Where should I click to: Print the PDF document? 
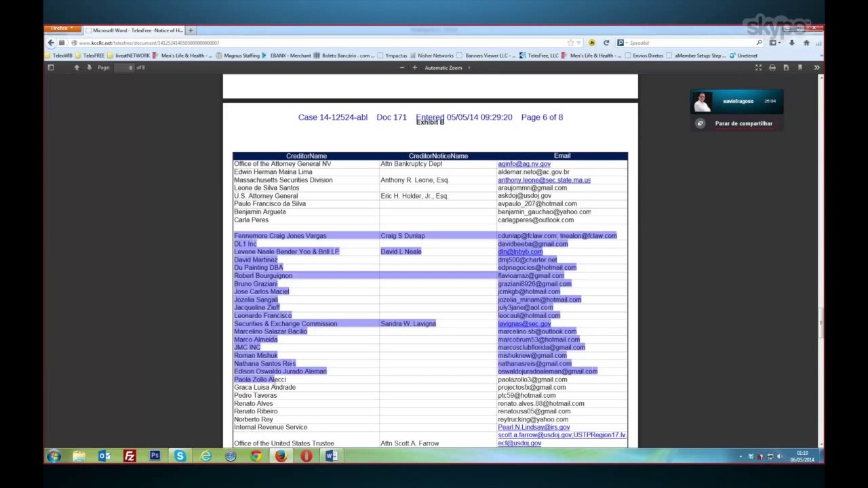pos(772,68)
